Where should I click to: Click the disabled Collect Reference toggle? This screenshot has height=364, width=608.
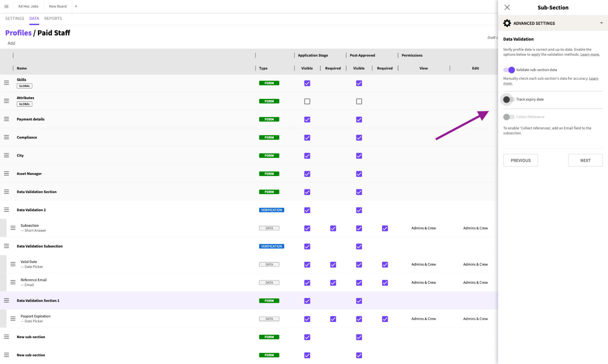click(509, 117)
